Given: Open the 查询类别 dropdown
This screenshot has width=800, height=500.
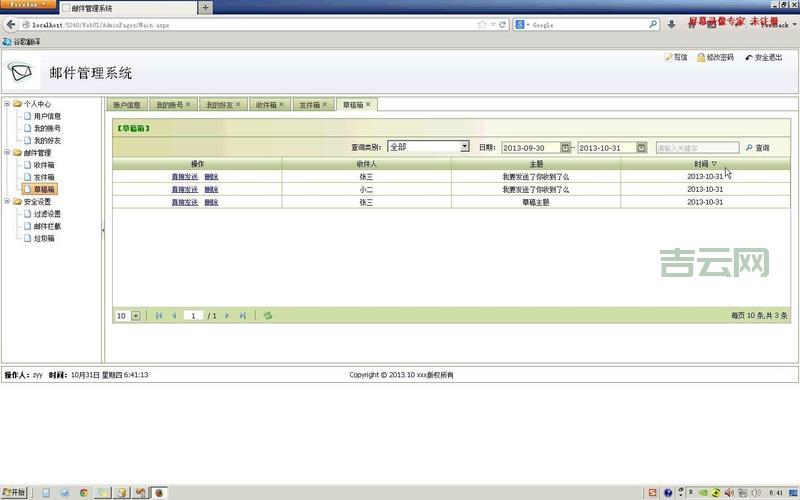Looking at the screenshot, I should pyautogui.click(x=464, y=147).
